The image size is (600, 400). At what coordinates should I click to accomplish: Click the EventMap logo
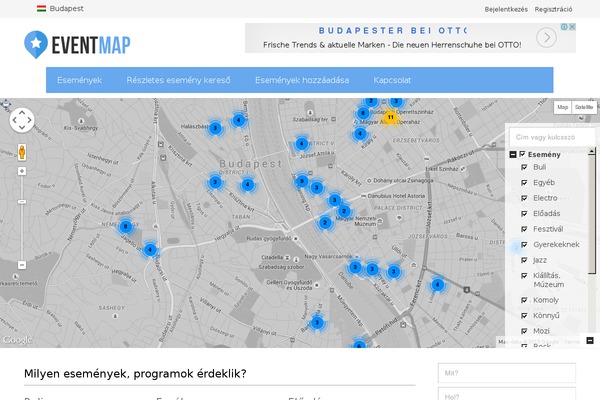click(x=77, y=44)
